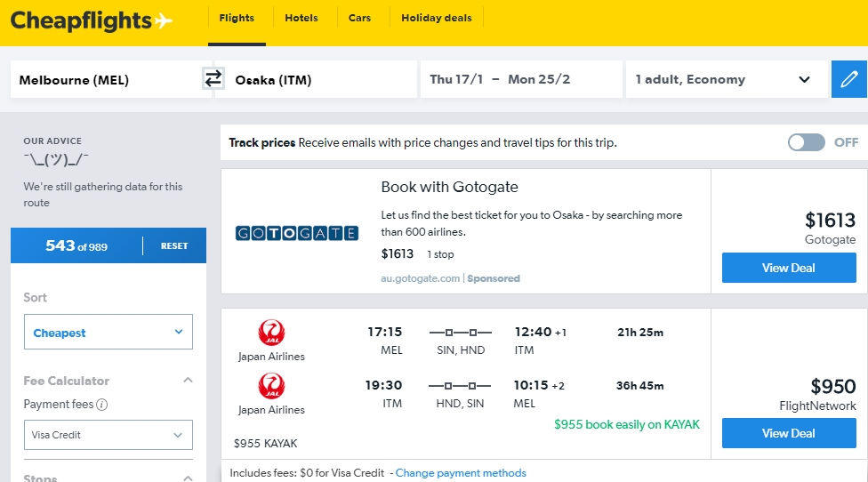Open the Cheapest sort dropdown
This screenshot has height=482, width=868.
coord(108,332)
